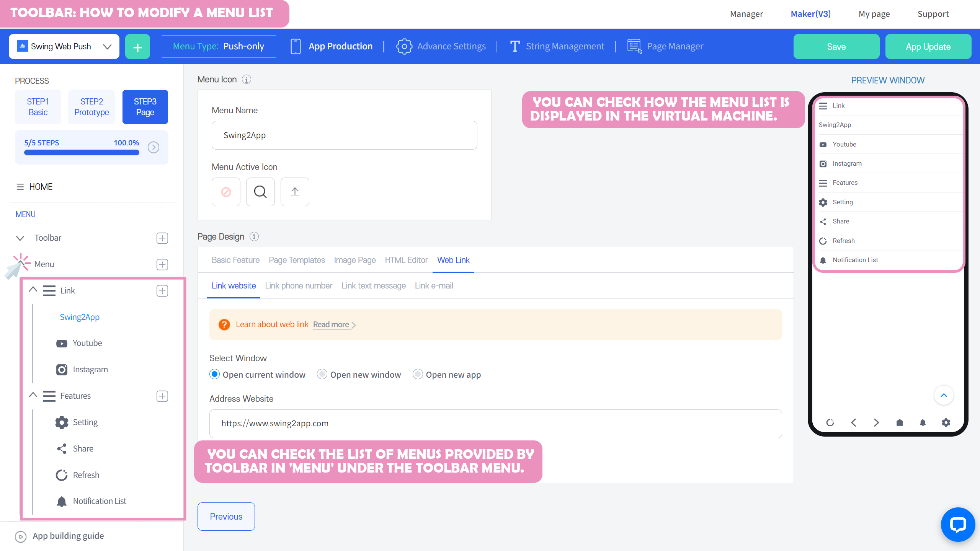Open String Management T icon
Image resolution: width=980 pixels, height=551 pixels.
click(x=515, y=47)
